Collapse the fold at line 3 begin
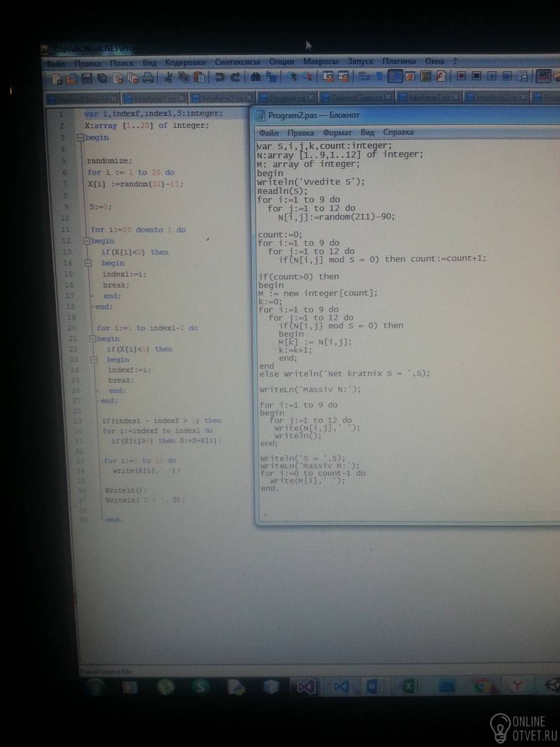 [80, 138]
